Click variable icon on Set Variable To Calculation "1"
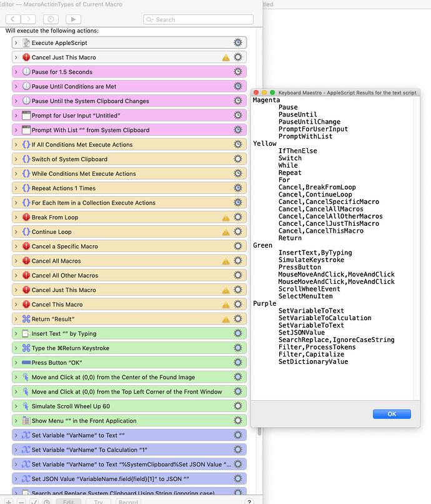 coord(26,450)
